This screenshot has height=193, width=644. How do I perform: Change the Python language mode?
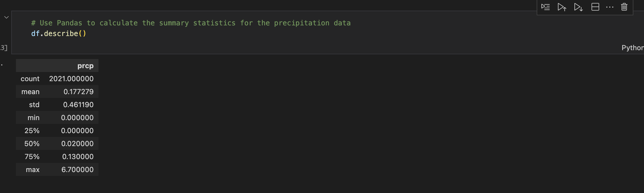633,48
